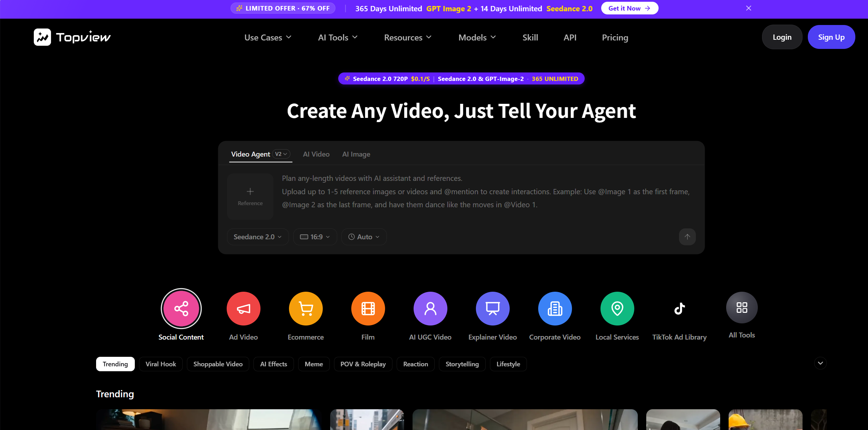Filter by Reaction
The image size is (868, 430).
pos(416,364)
